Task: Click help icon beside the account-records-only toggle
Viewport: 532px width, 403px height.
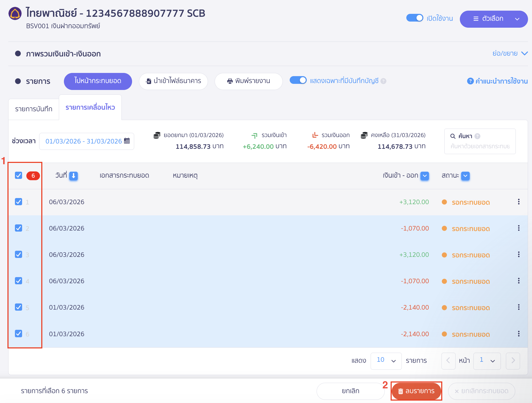Action: (x=383, y=81)
